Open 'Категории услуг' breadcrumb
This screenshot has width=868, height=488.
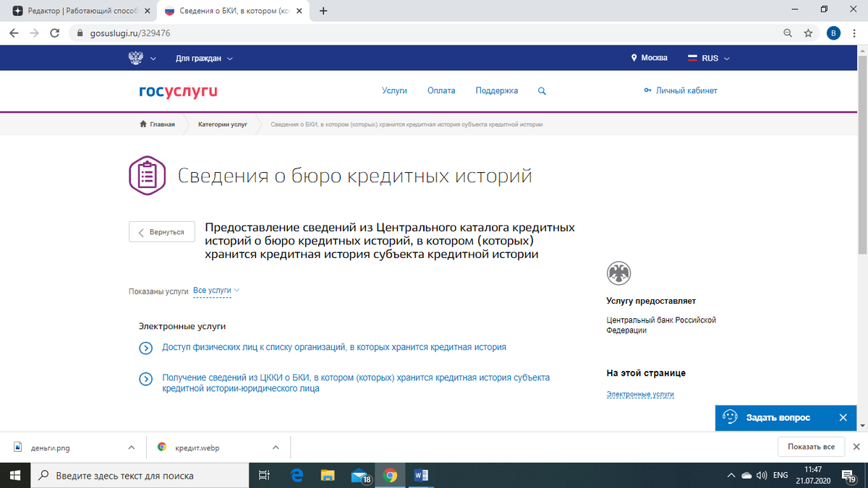223,124
